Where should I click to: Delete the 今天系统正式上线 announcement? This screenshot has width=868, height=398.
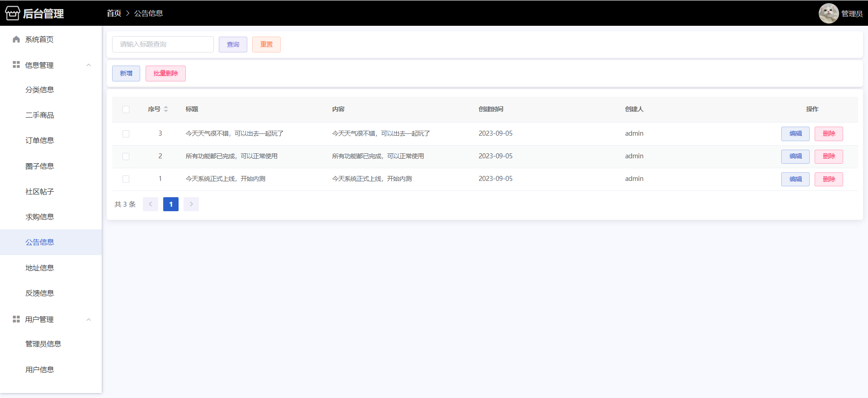pos(829,179)
